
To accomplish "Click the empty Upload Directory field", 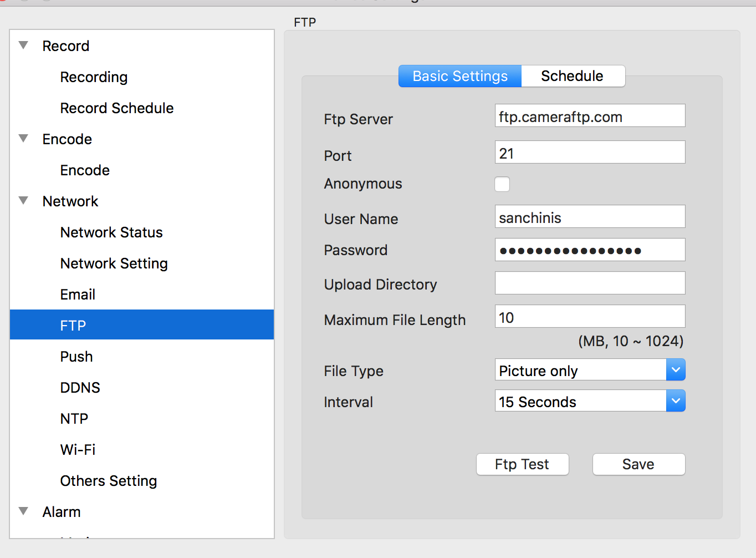I will pos(590,283).
